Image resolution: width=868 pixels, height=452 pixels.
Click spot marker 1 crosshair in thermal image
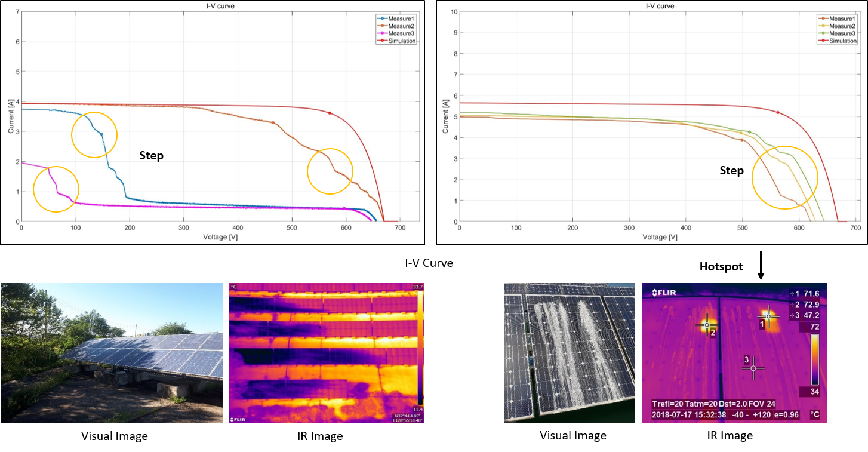tap(768, 316)
